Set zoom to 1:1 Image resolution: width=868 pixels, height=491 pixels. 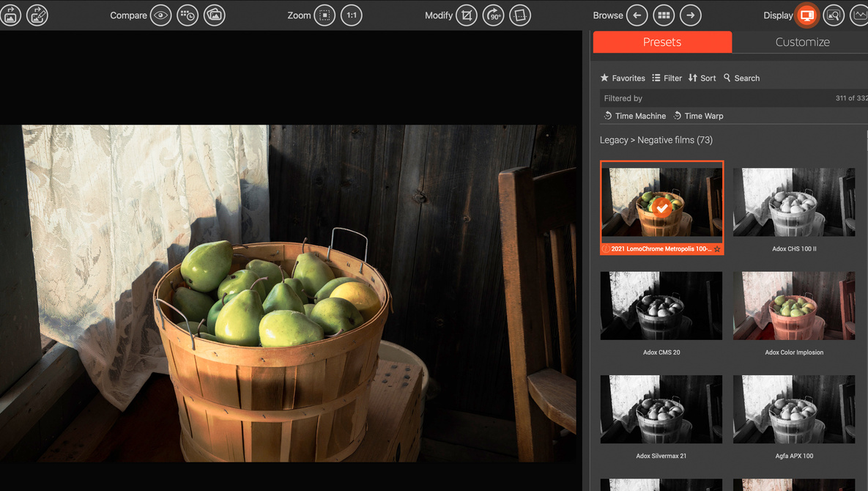[352, 15]
